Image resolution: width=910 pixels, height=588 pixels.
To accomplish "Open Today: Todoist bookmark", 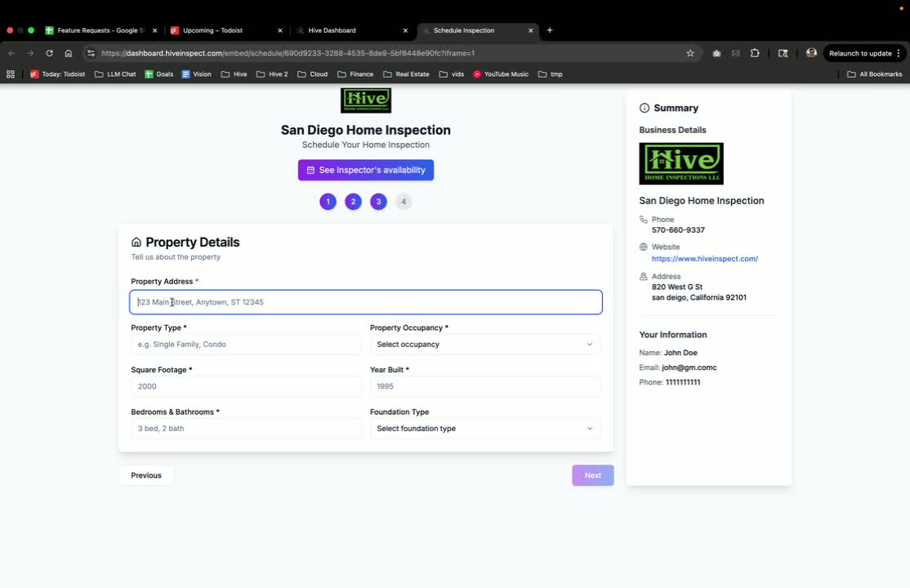I will pyautogui.click(x=57, y=74).
